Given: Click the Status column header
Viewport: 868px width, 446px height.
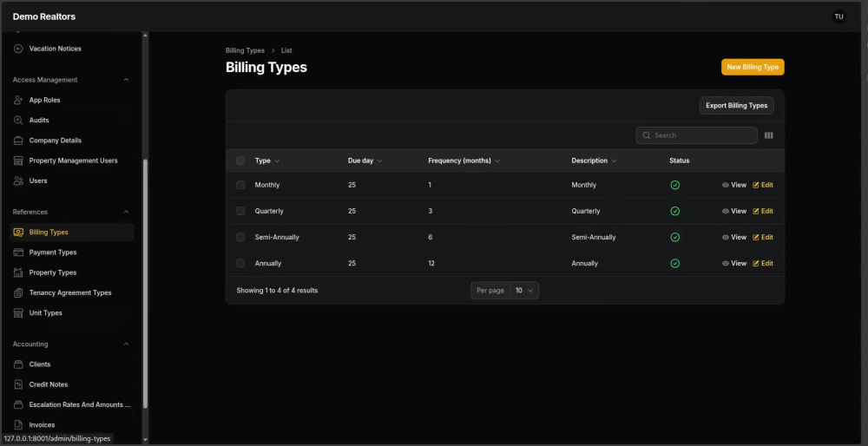Looking at the screenshot, I should pos(680,161).
